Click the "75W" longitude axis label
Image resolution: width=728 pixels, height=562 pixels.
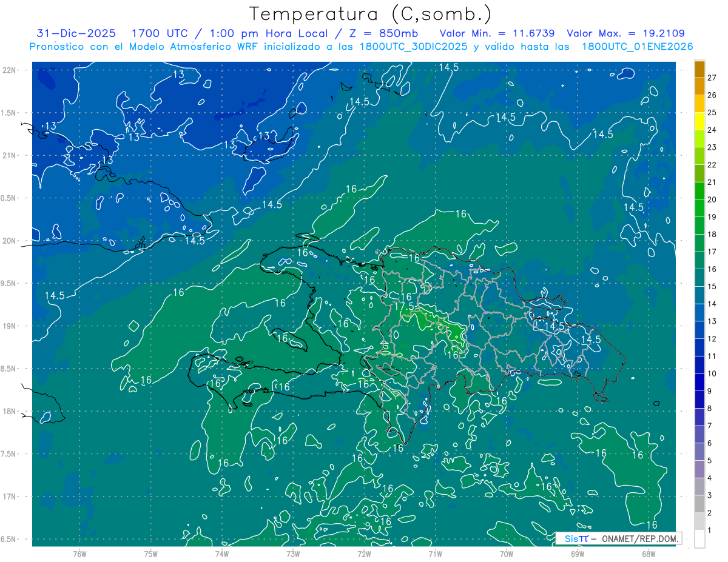click(150, 554)
